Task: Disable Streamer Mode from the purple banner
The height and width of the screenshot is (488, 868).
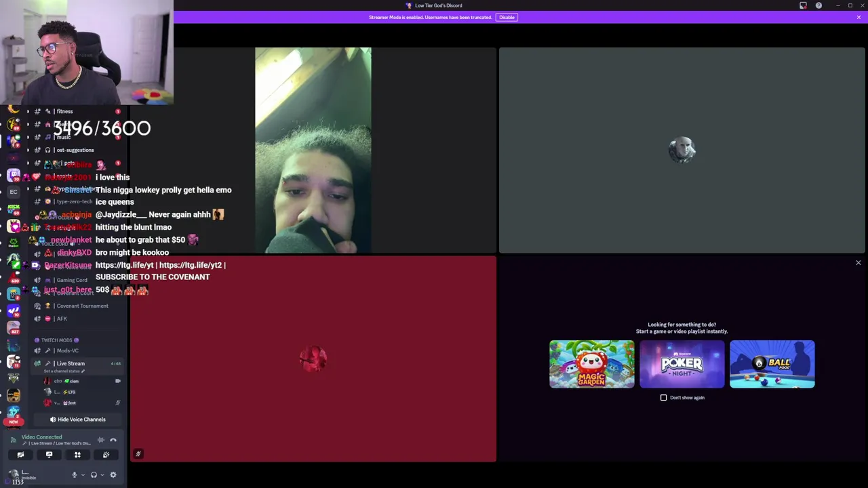Action: pos(507,17)
